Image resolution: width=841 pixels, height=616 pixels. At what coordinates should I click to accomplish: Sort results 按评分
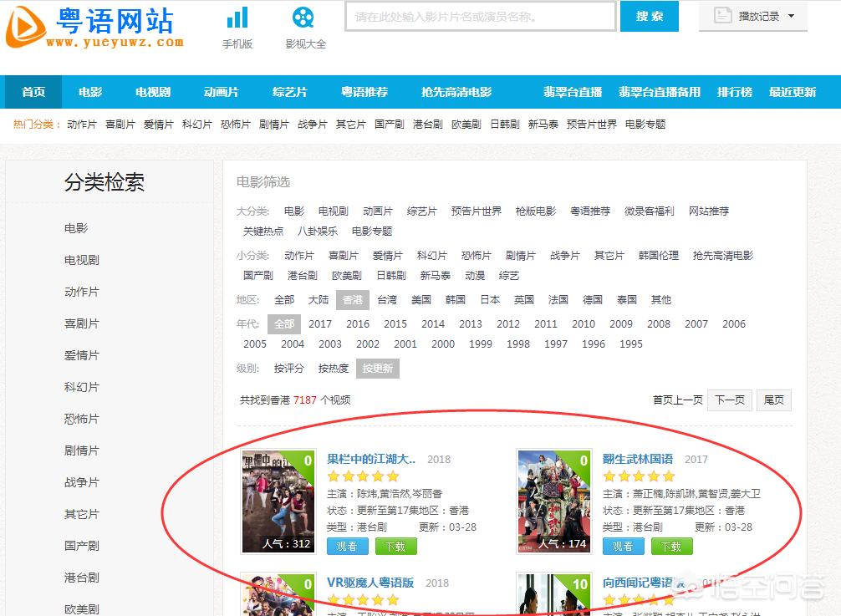(288, 369)
